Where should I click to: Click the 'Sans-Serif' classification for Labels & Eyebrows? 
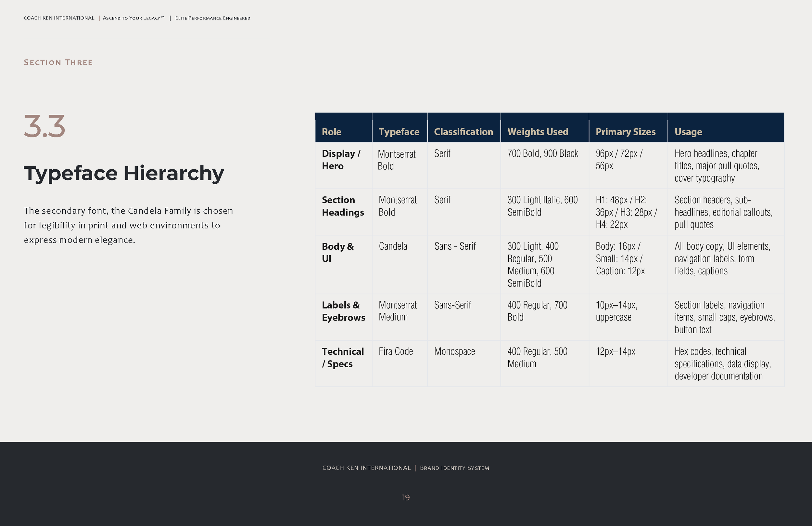(452, 305)
